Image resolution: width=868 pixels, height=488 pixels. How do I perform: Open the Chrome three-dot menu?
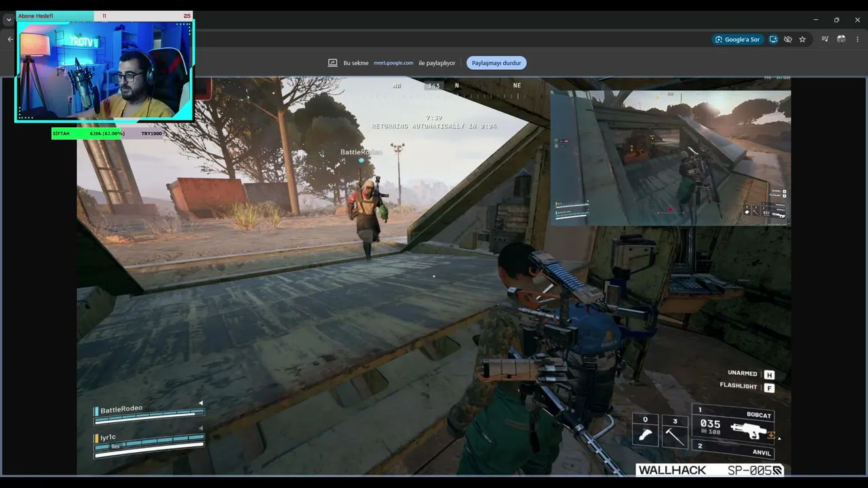(x=857, y=39)
